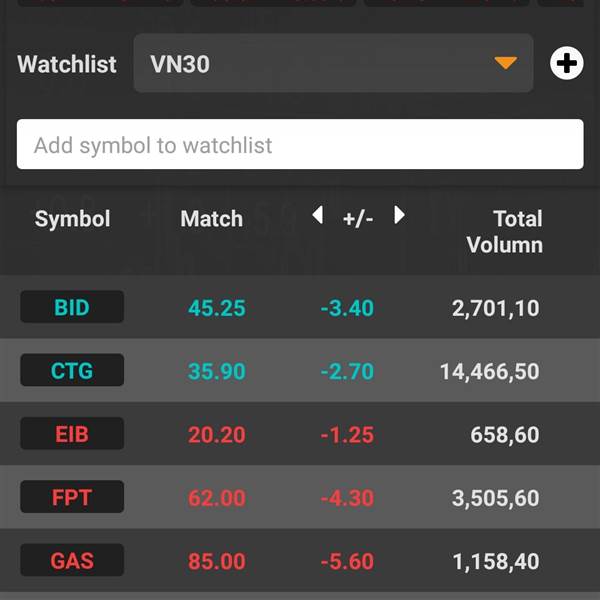Open the VN30 watchlist dropdown
Image resolution: width=600 pixels, height=600 pixels.
tap(333, 63)
